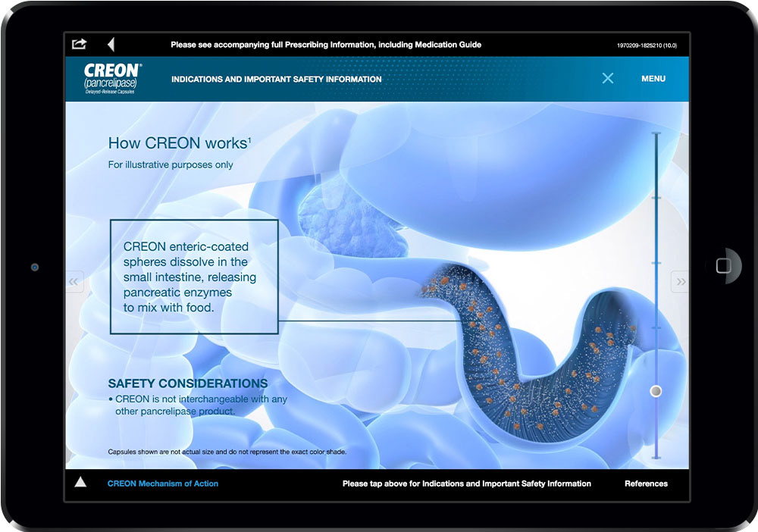
Task: Tap the back arrow icon
Action: point(111,45)
